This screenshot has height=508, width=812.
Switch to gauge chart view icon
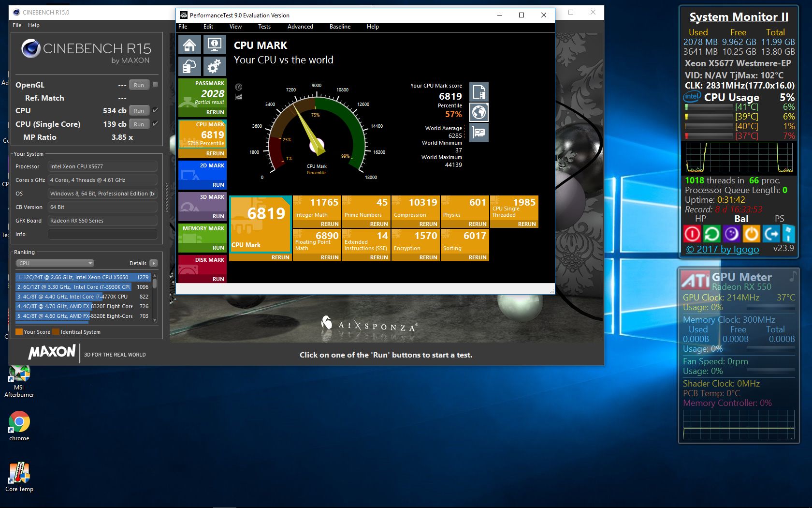tap(239, 87)
